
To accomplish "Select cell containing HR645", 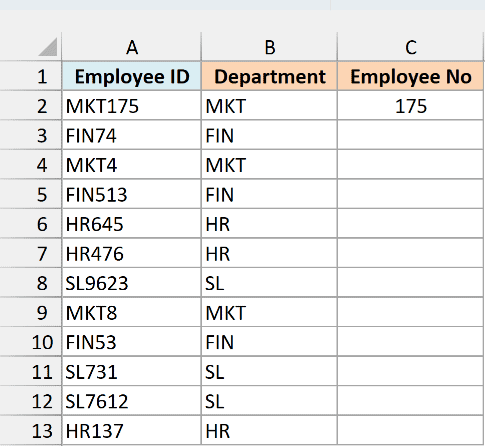I will click(x=132, y=224).
